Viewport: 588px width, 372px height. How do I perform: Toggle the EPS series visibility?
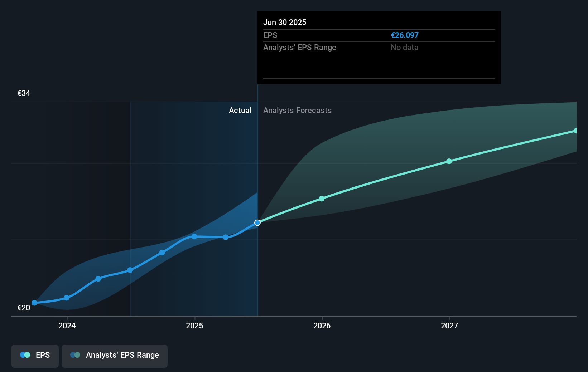[x=35, y=356]
